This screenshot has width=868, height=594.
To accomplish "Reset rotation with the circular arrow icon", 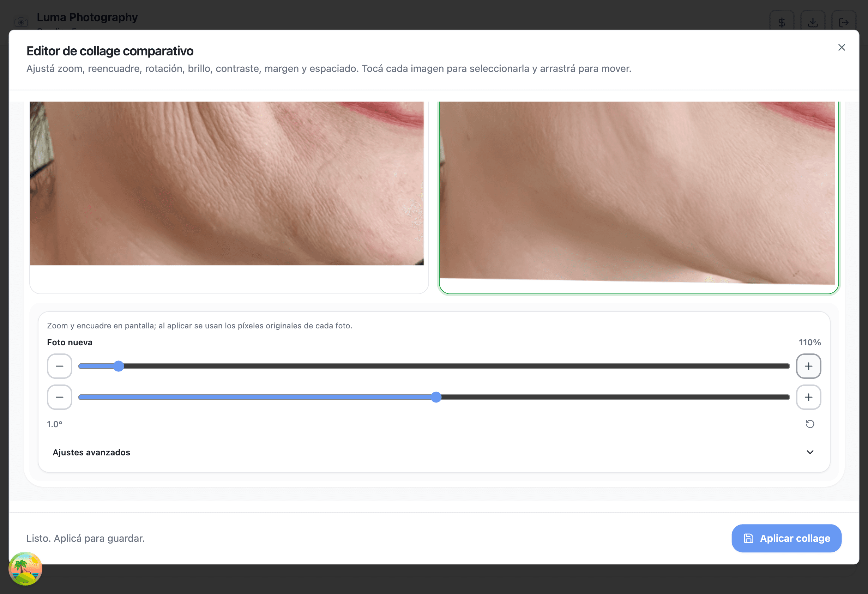I will [x=810, y=424].
